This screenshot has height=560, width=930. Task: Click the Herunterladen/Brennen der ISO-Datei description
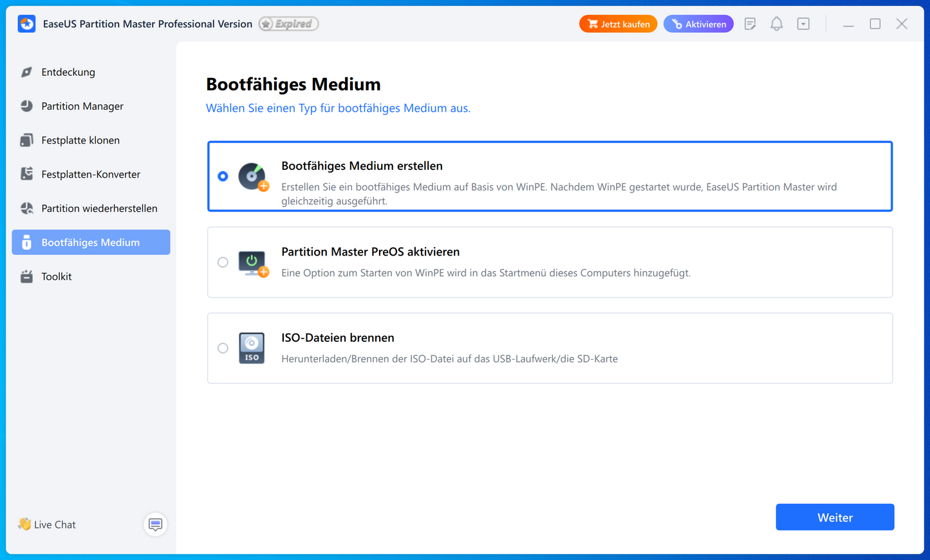[x=449, y=359]
